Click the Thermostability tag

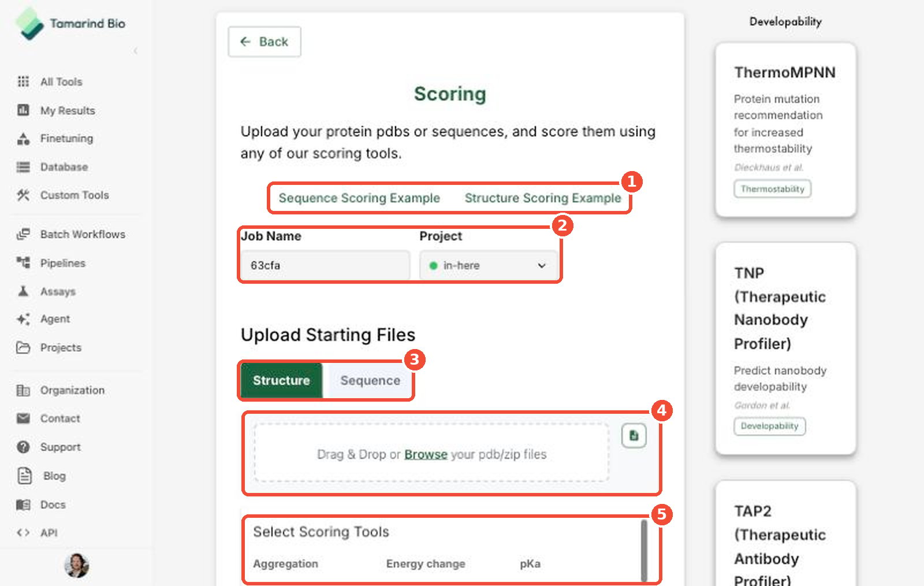coord(773,189)
